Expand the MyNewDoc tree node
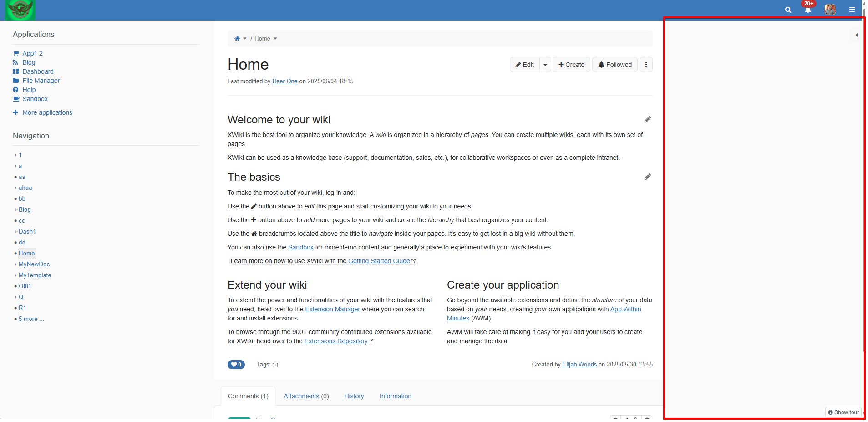868x422 pixels. click(x=15, y=264)
